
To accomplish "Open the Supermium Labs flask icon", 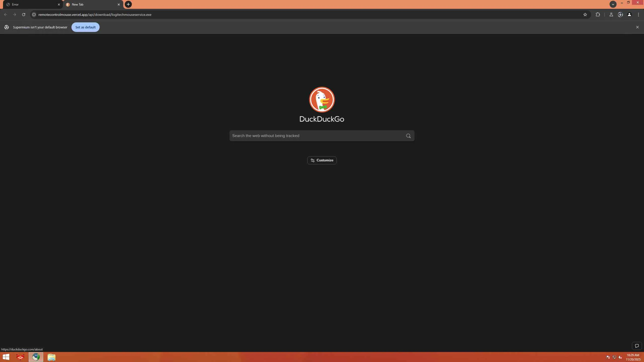I will click(x=611, y=15).
